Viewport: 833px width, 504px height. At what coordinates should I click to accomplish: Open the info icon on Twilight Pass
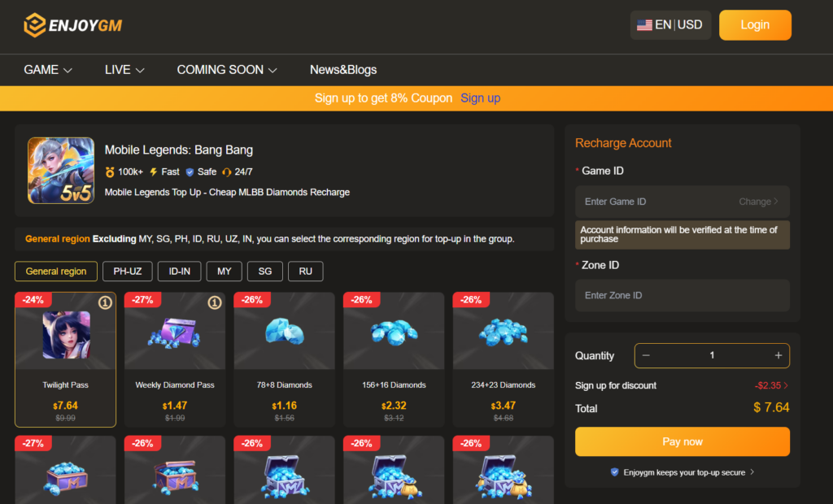[x=105, y=302]
